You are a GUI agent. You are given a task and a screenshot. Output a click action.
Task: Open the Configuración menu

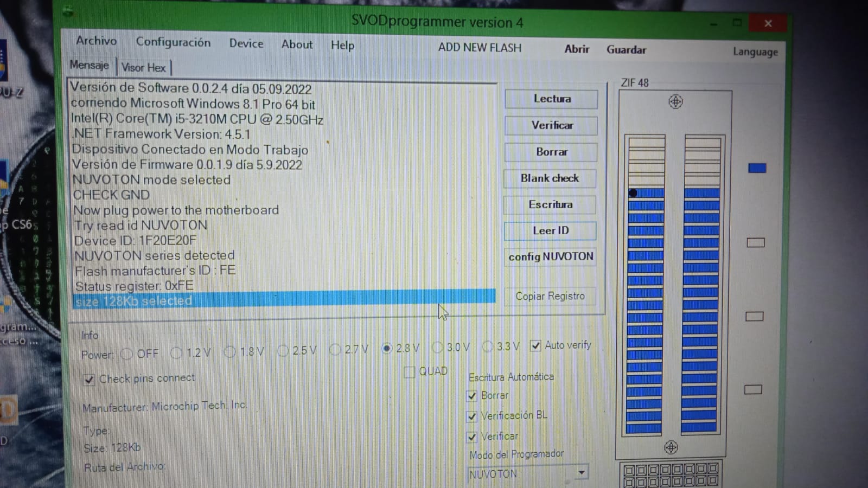click(x=173, y=42)
